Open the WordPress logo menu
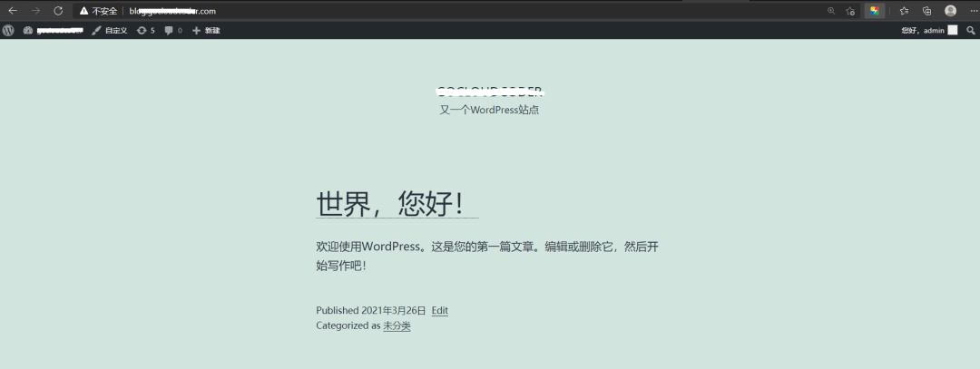 pos(7,30)
